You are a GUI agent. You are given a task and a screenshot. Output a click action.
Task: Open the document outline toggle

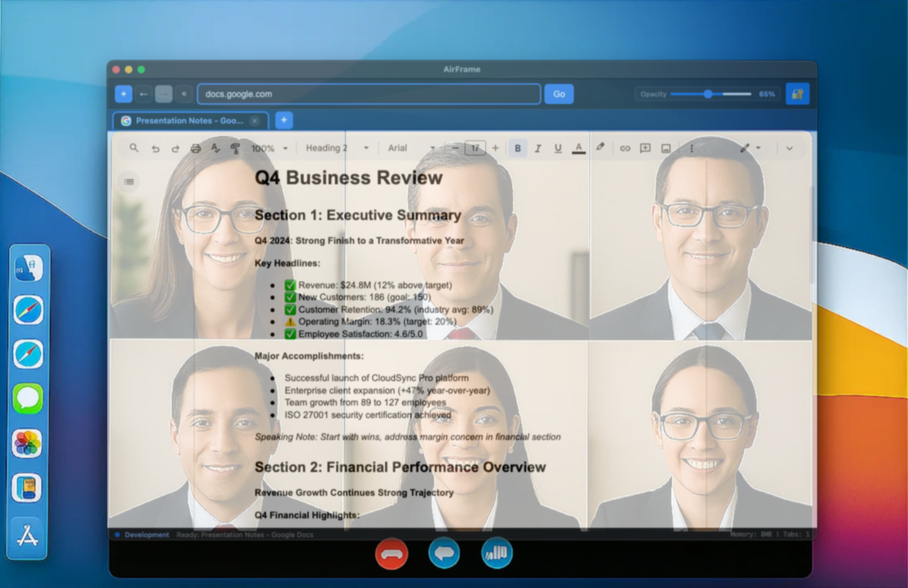[129, 182]
